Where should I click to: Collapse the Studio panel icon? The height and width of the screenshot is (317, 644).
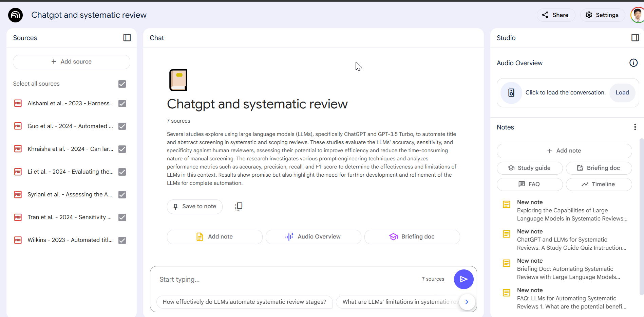click(635, 38)
